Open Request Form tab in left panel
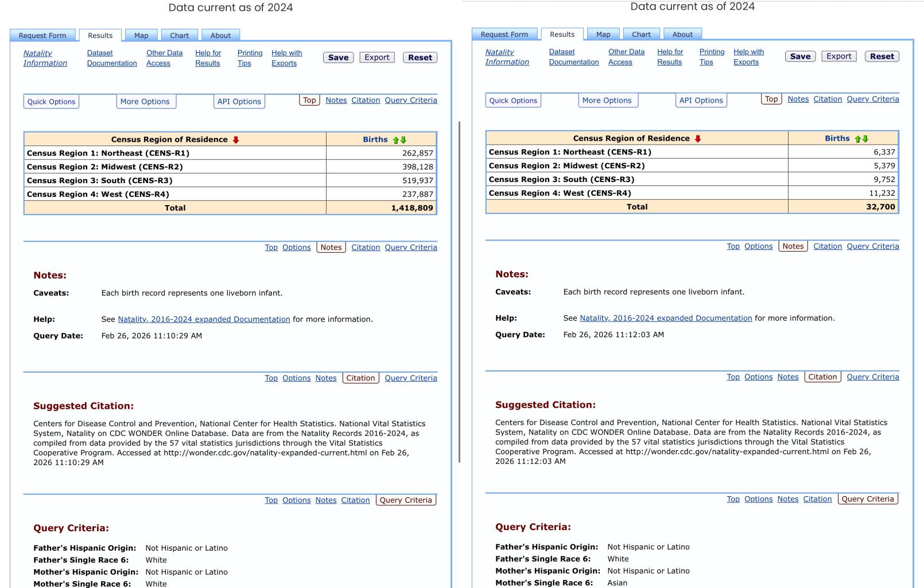Screen dimensions: 924x588 [42, 36]
